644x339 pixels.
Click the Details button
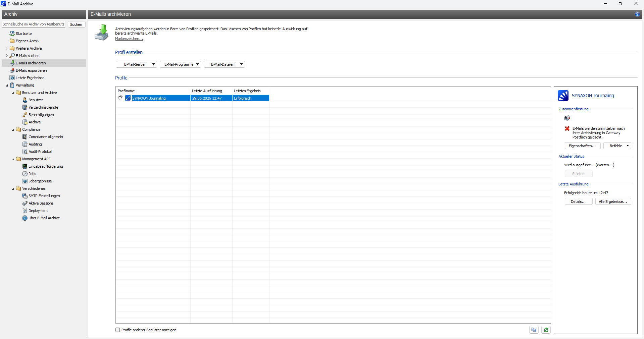(579, 202)
